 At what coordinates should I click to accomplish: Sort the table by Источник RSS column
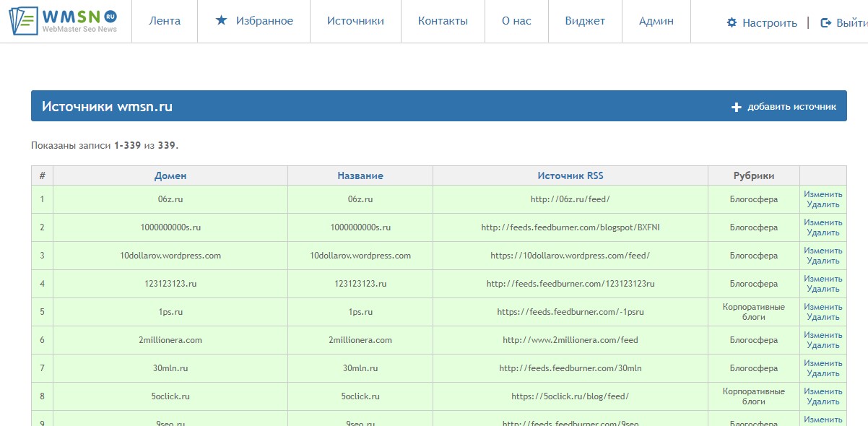[x=570, y=175]
